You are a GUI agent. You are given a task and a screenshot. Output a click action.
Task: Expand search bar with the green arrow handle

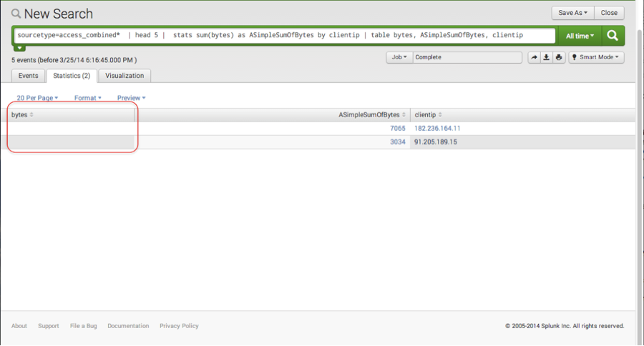(20, 48)
